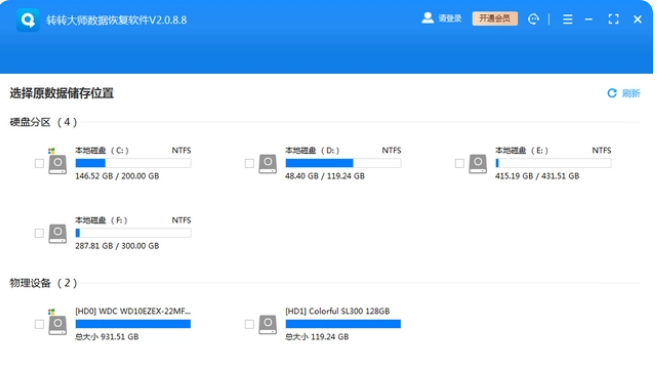This screenshot has height=388, width=657.
Task: Click the 开通会员 membership button
Action: click(495, 18)
